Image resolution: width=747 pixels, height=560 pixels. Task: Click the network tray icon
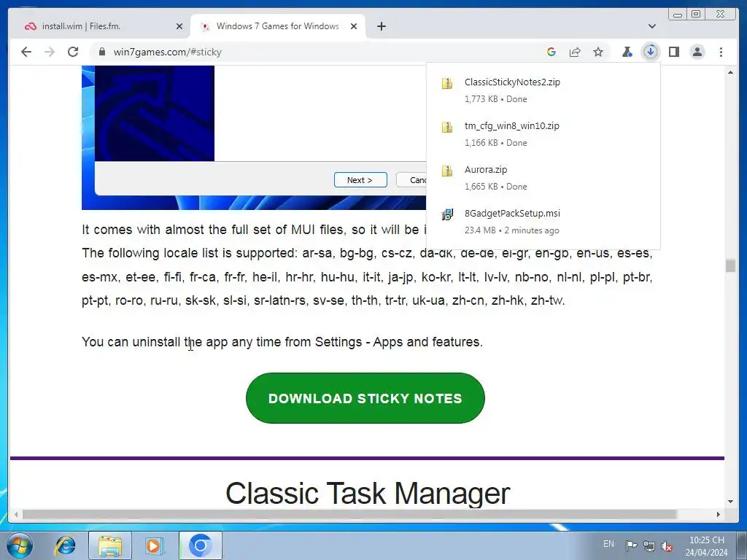649,545
